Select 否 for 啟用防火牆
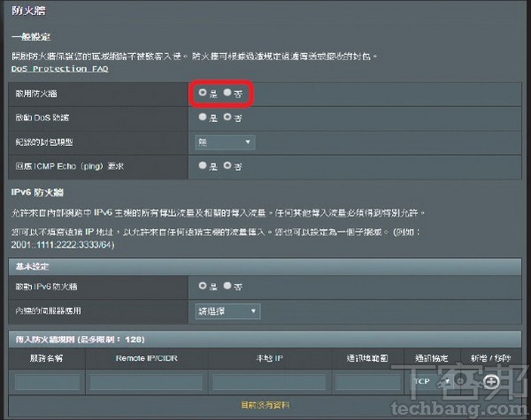 pyautogui.click(x=227, y=92)
